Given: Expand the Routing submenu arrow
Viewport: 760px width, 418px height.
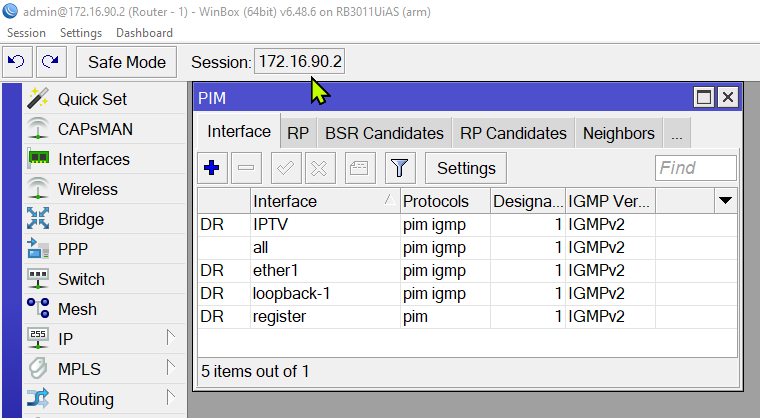Looking at the screenshot, I should (x=170, y=398).
